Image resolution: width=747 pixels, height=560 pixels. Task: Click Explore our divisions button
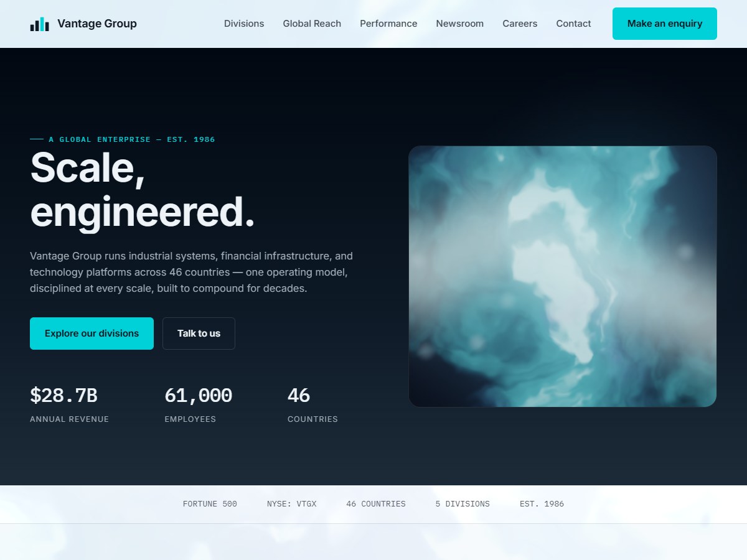point(92,334)
